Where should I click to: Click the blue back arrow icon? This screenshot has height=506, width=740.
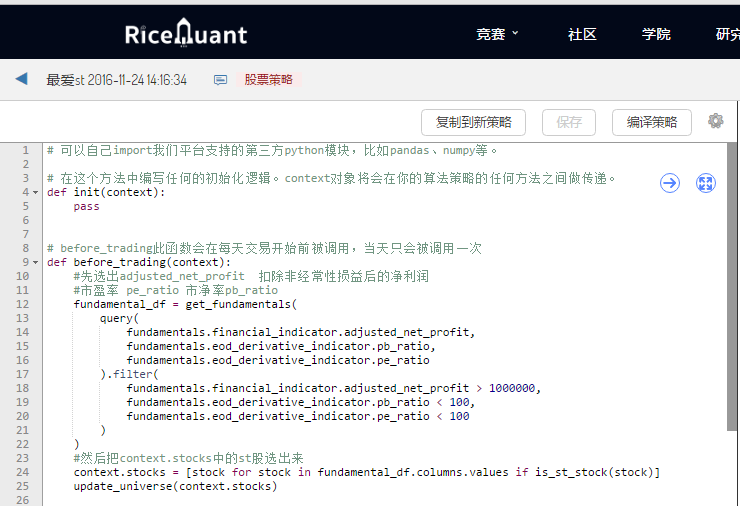point(22,79)
